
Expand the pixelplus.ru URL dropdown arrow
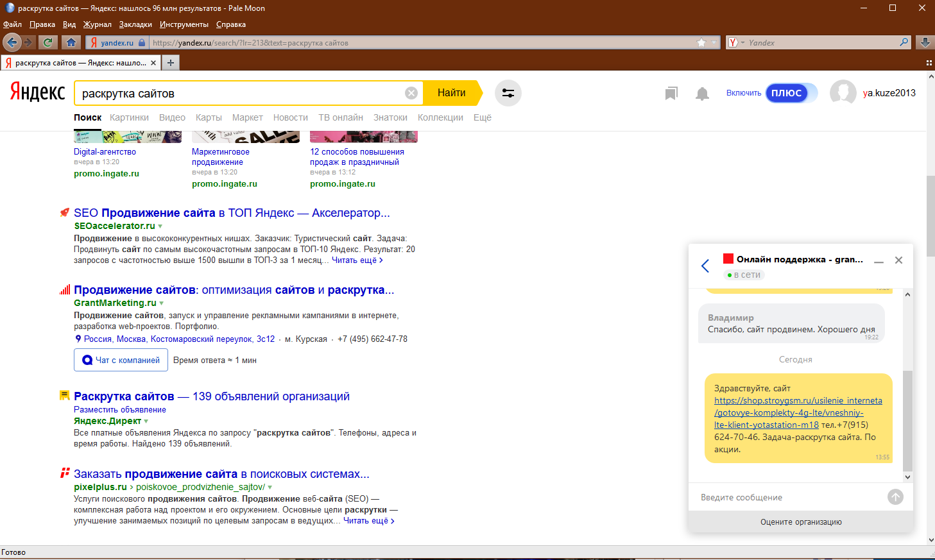click(x=270, y=488)
